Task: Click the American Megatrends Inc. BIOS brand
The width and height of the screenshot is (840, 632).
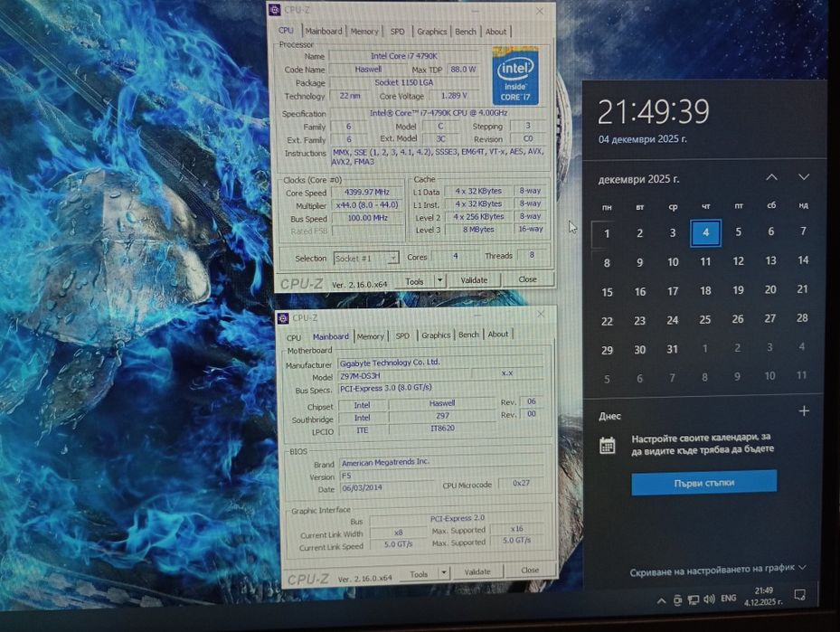Action: [x=441, y=462]
